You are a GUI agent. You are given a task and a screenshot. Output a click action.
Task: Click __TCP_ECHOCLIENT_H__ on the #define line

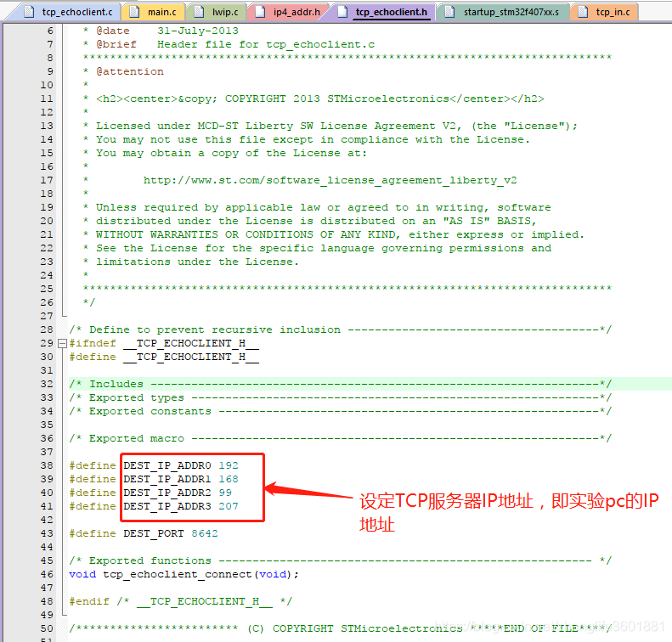click(x=190, y=358)
